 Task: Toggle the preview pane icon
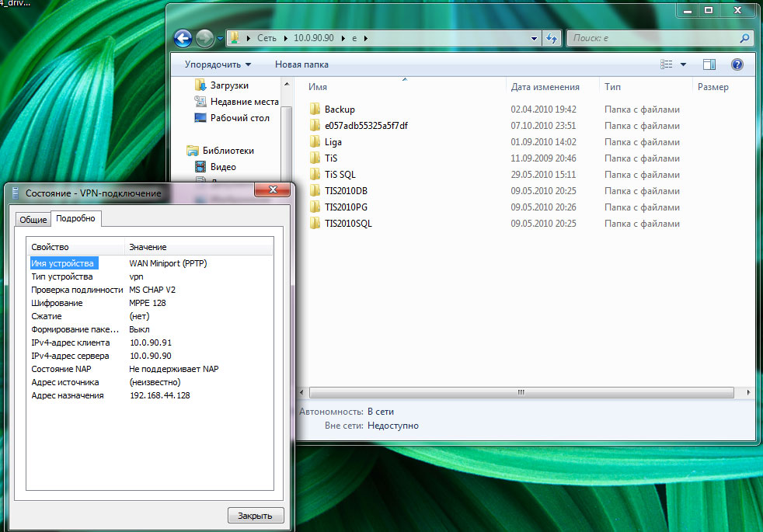[x=709, y=64]
